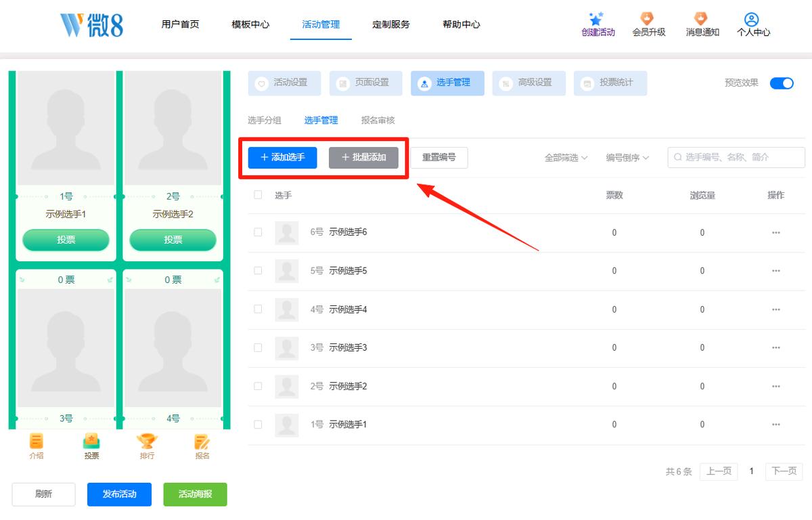Select checkbox for 示例选手4

(x=258, y=309)
